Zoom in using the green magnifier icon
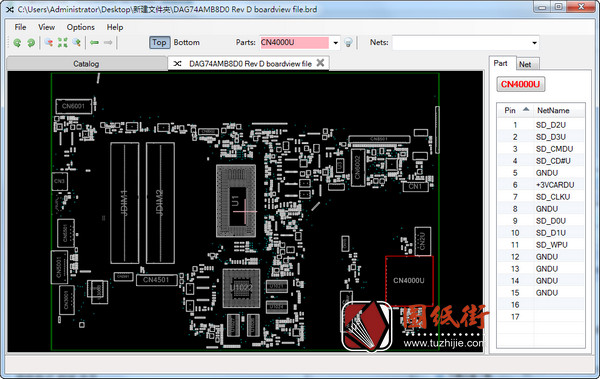The image size is (600, 379). tap(77, 42)
